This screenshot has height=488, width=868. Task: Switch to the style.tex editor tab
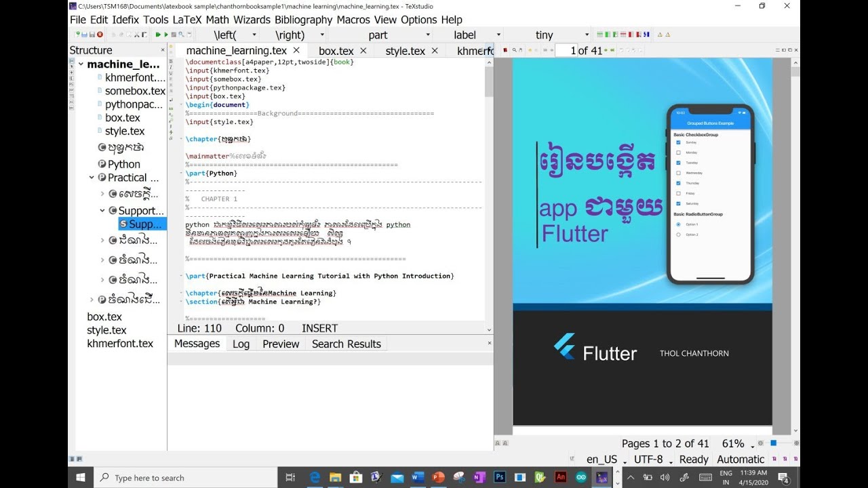[x=406, y=51]
